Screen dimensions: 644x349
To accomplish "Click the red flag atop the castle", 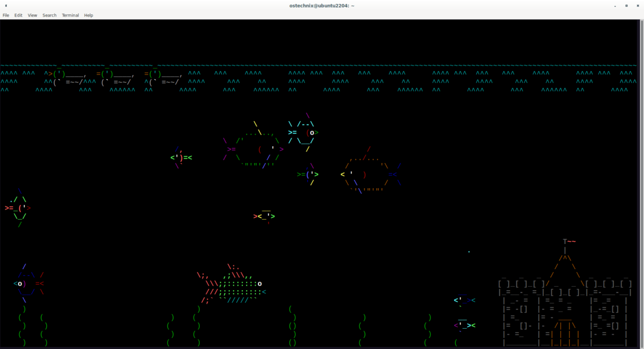I will click(571, 241).
